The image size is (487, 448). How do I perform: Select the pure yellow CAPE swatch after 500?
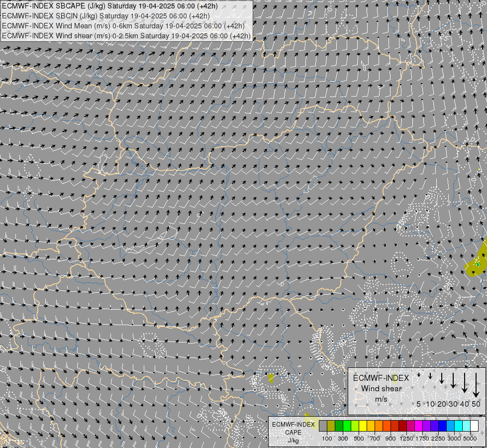coord(363,426)
